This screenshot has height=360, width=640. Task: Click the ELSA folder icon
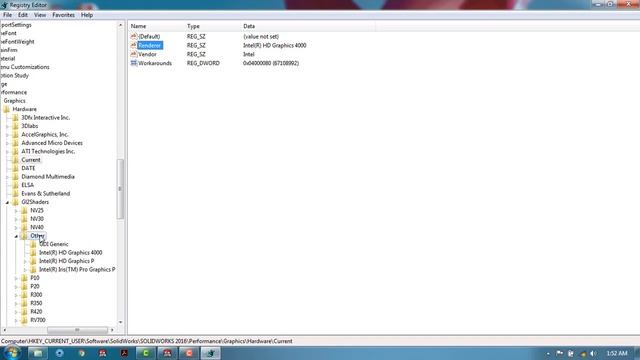(16, 185)
